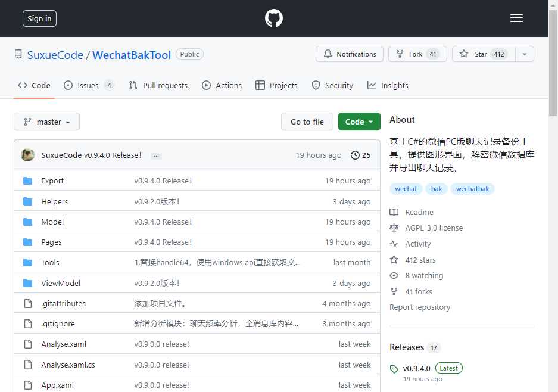Click the Export folder icon
558x392 pixels.
click(x=28, y=181)
